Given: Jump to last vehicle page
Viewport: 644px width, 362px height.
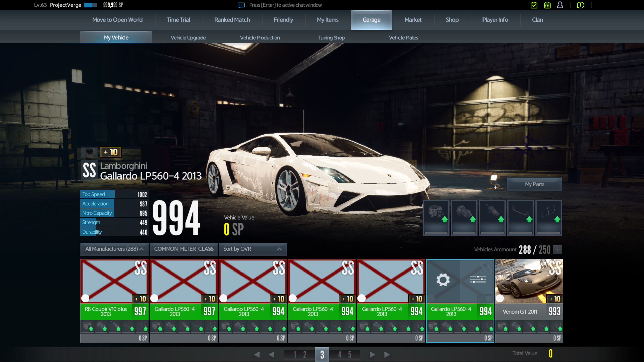Looking at the screenshot, I should (x=388, y=355).
